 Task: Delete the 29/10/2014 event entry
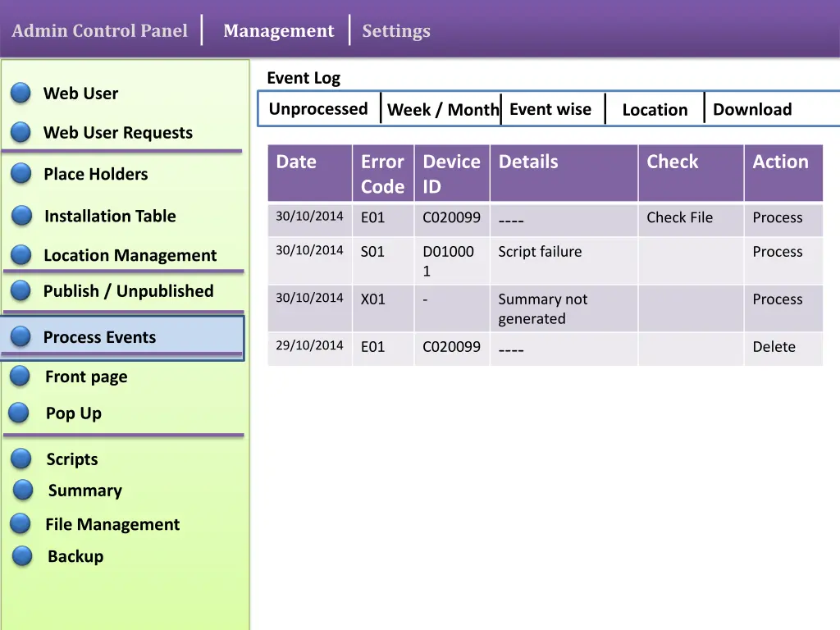coord(774,347)
